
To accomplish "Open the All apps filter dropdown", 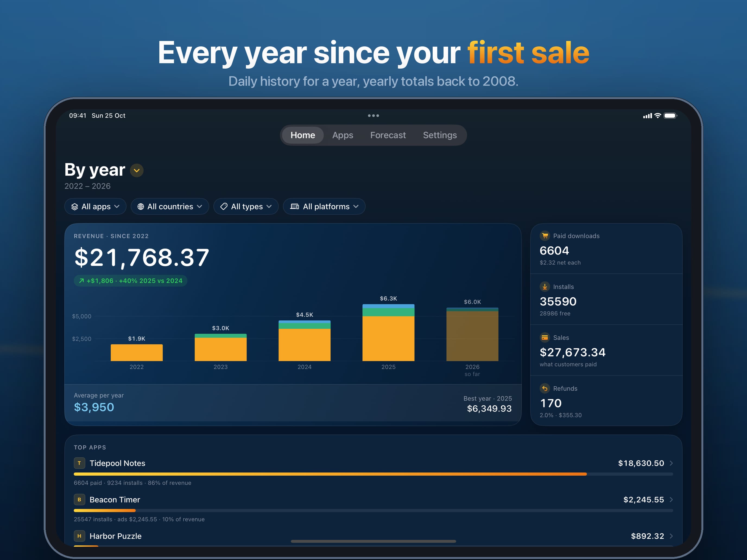I will 95,206.
